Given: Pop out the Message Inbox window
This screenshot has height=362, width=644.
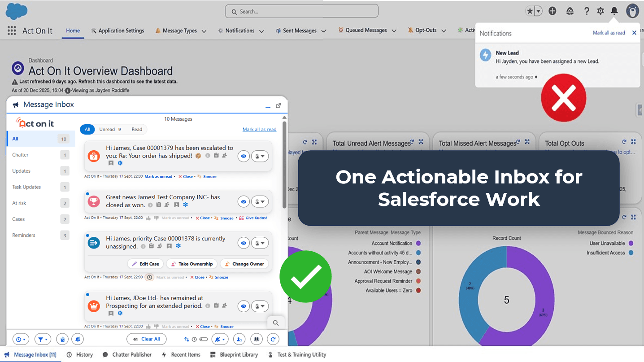Looking at the screenshot, I should [x=278, y=105].
